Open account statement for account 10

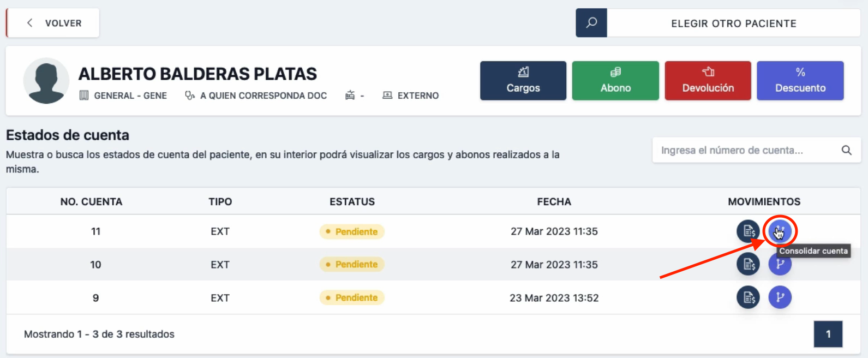click(748, 265)
